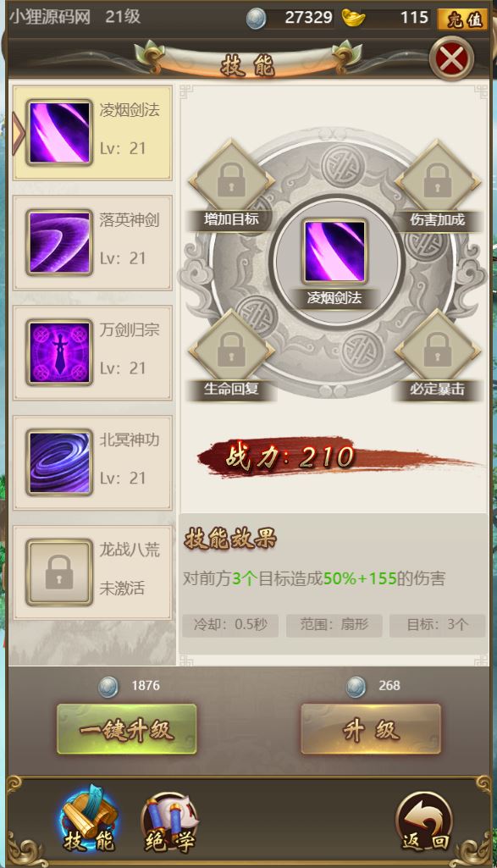Click the locked 生命回复 diamond slot
Viewport: 497px width, 868px height.
(x=231, y=351)
